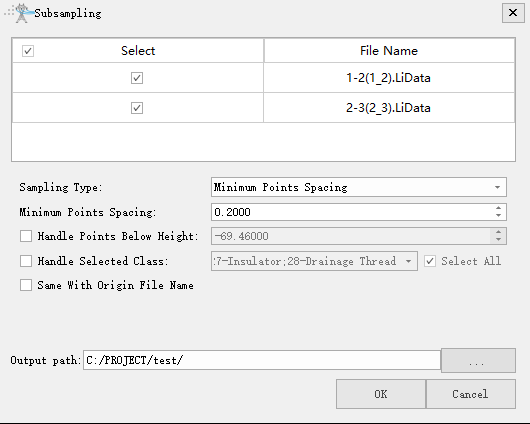The height and width of the screenshot is (424, 530).
Task: Cancel the Subsampling dialog
Action: point(471,394)
